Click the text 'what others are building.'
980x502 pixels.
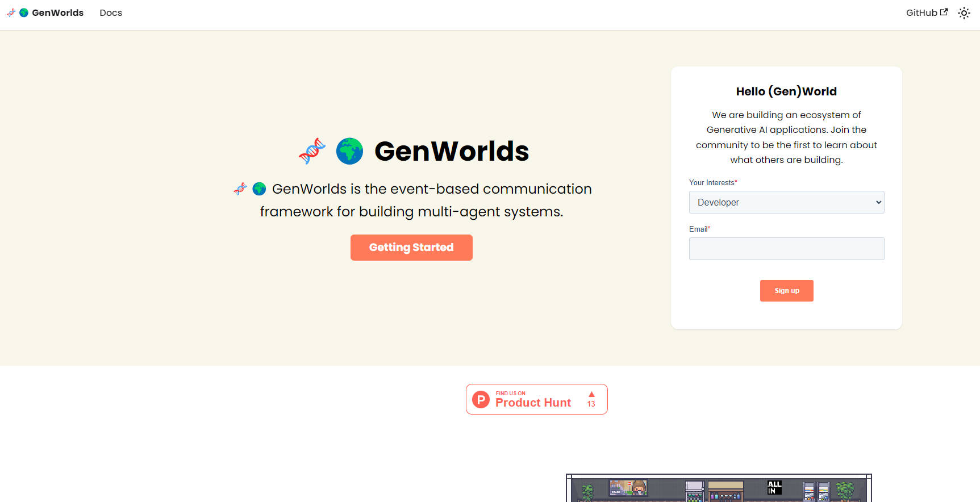point(786,160)
